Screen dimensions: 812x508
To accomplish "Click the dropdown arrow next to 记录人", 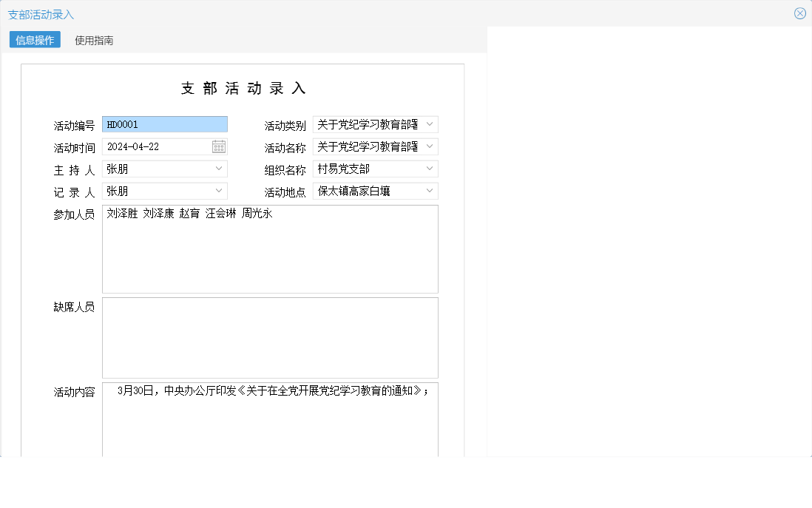I will (x=218, y=191).
